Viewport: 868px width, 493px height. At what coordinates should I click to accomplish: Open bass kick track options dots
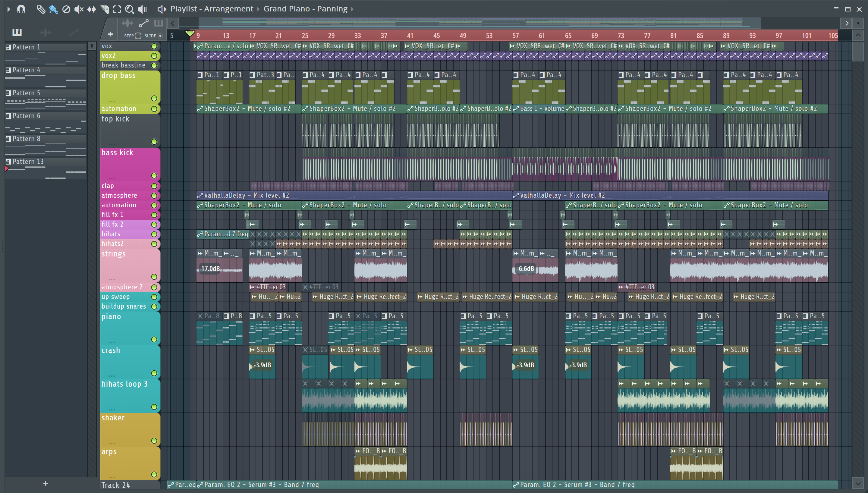pos(112,178)
